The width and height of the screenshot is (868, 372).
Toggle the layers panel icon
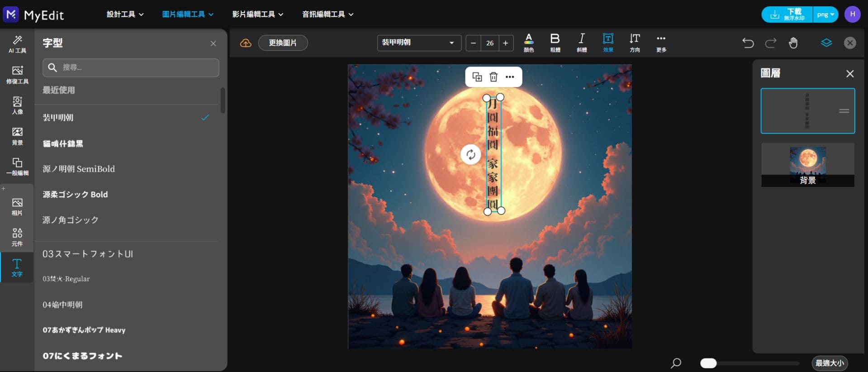826,43
